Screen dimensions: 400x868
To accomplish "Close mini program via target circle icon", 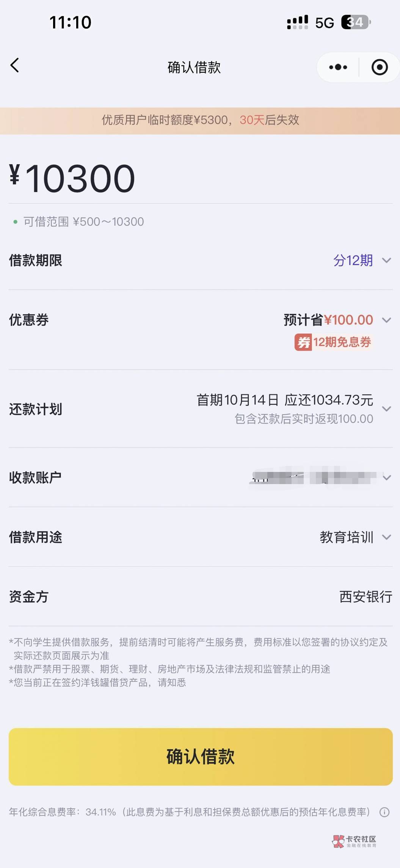I will pos(379,68).
